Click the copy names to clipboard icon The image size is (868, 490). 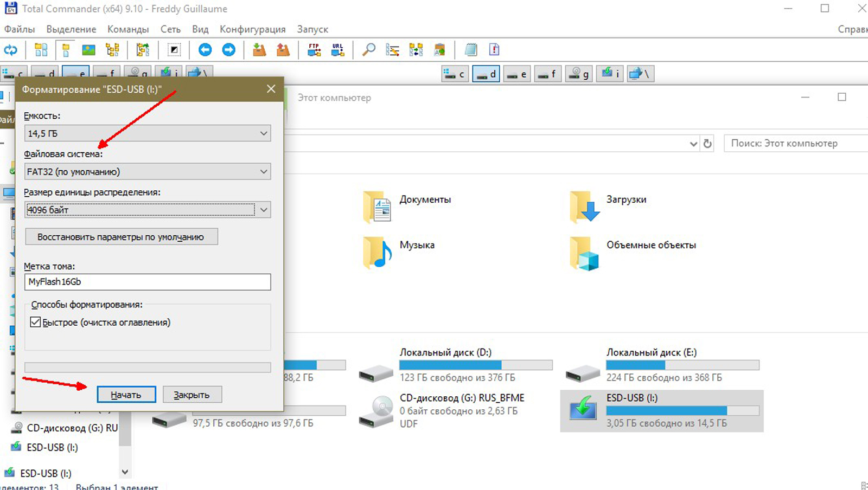[439, 50]
